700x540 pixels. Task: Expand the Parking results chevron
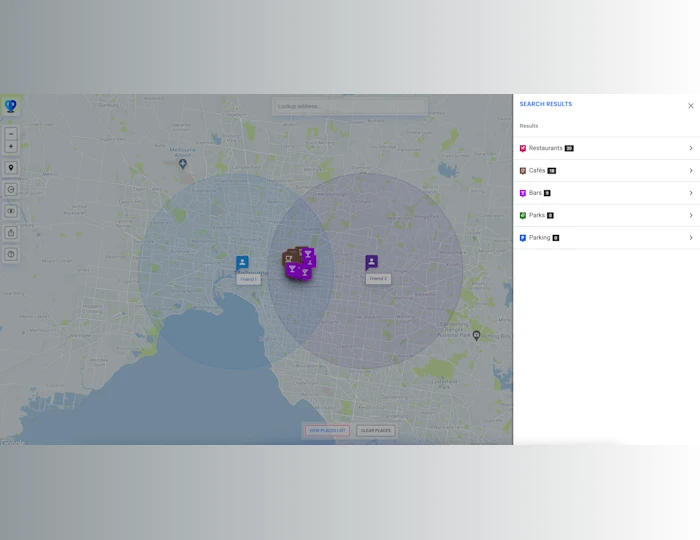(x=691, y=238)
